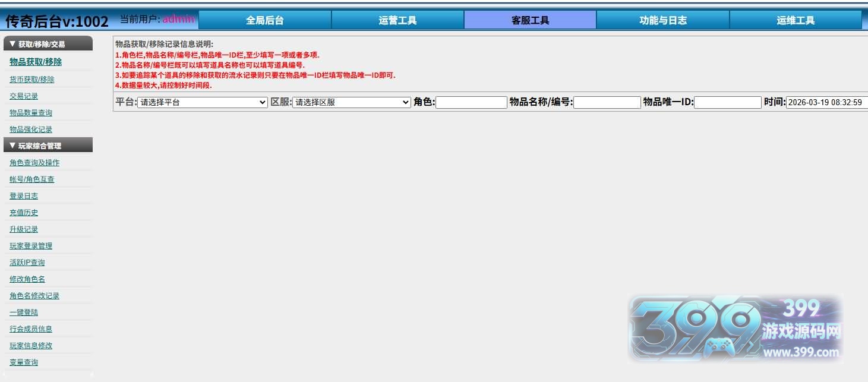Screen dimensions: 868x382
Task: Click the 物品获取/移除记录信息说明 heading
Action: coord(164,44)
